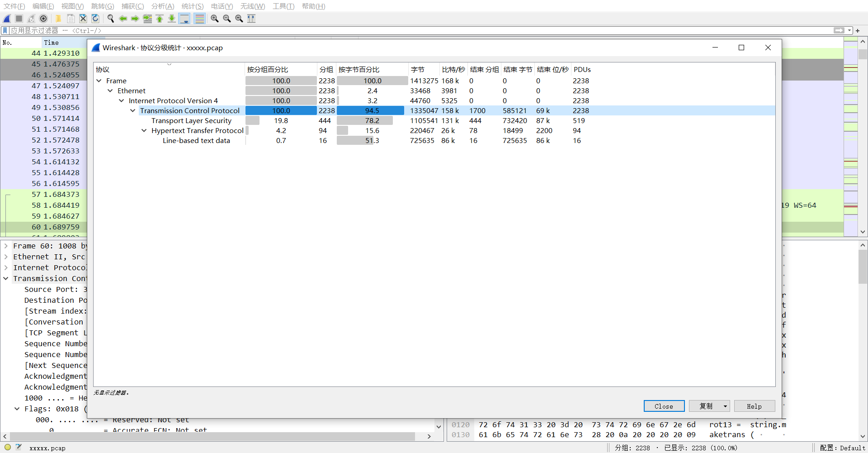This screenshot has height=453, width=868.
Task: Collapse the Ethernet protocol row
Action: (110, 91)
